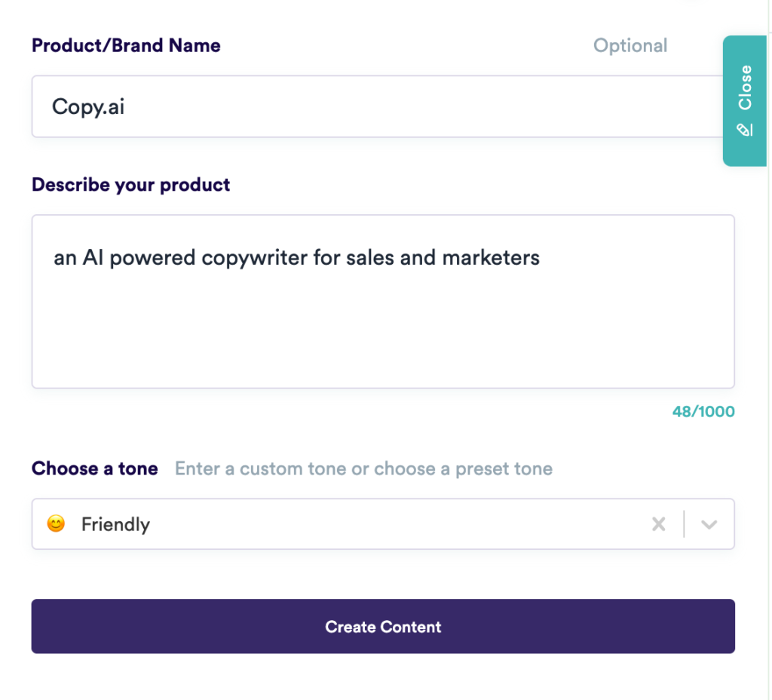The width and height of the screenshot is (772, 700).
Task: Click the remove icon in the tone selector
Action: click(x=659, y=523)
